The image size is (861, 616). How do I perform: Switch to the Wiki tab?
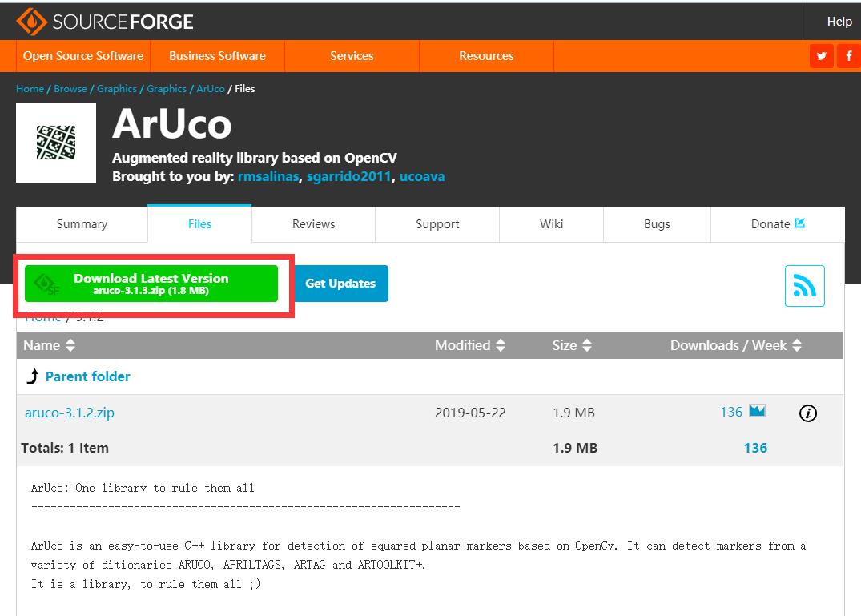click(551, 224)
